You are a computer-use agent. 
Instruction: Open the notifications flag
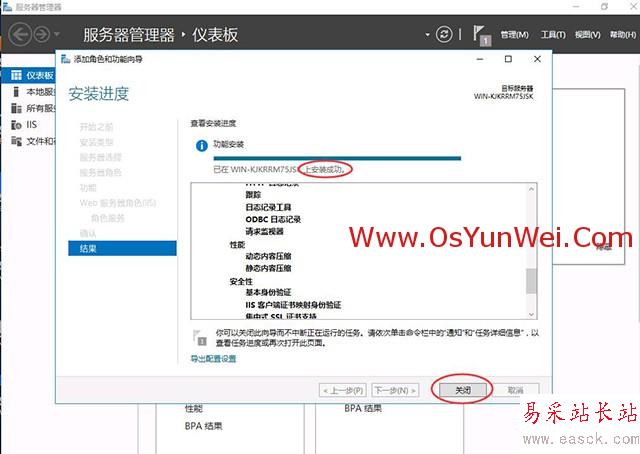(481, 35)
